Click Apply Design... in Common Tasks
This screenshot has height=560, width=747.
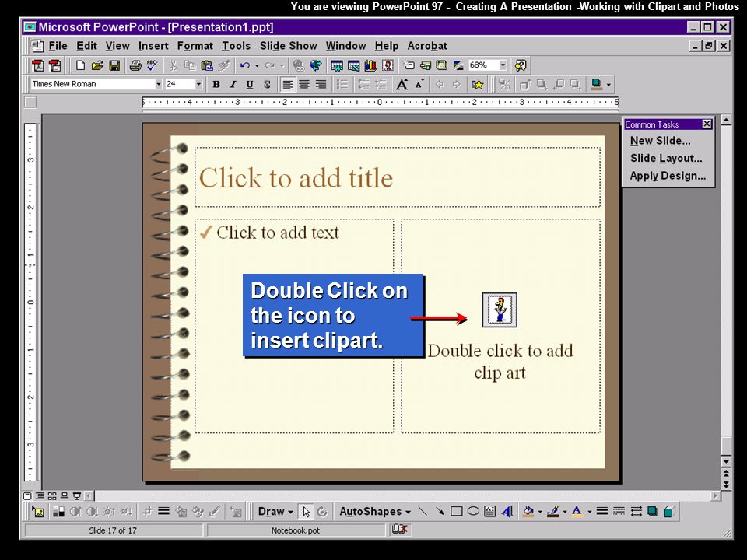tap(668, 176)
